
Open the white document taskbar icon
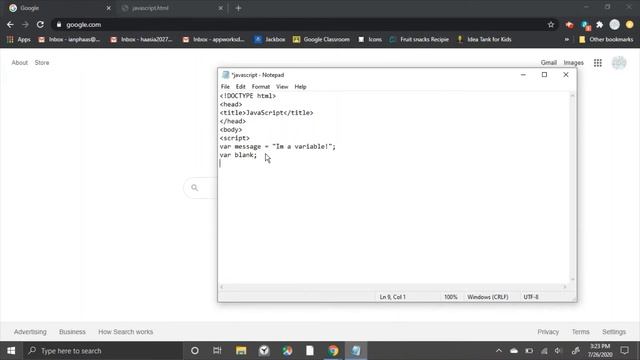pyautogui.click(x=310, y=351)
